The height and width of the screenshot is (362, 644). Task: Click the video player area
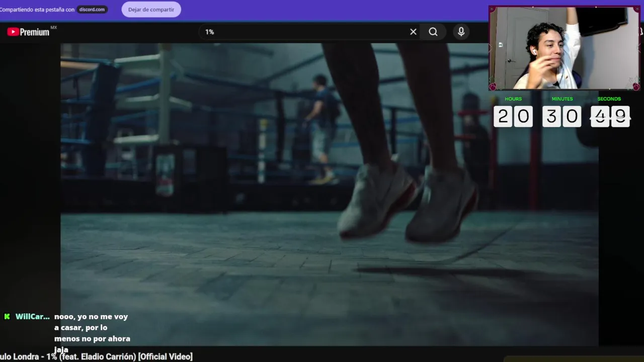[330, 195]
